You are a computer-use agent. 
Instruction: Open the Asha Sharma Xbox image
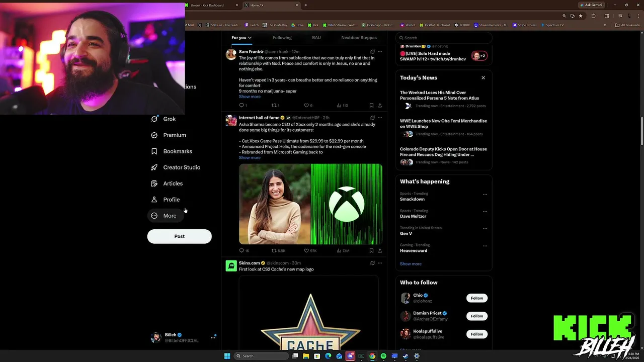tap(310, 204)
